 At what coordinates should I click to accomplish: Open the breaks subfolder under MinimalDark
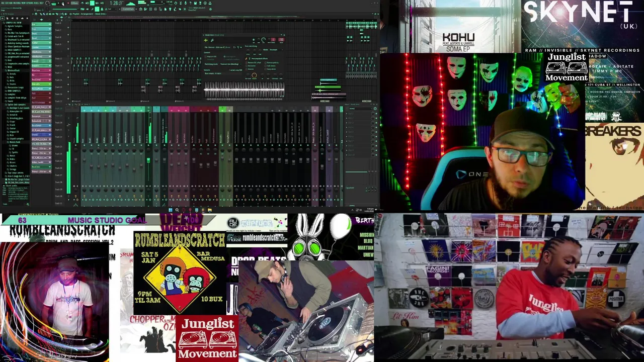tap(13, 74)
